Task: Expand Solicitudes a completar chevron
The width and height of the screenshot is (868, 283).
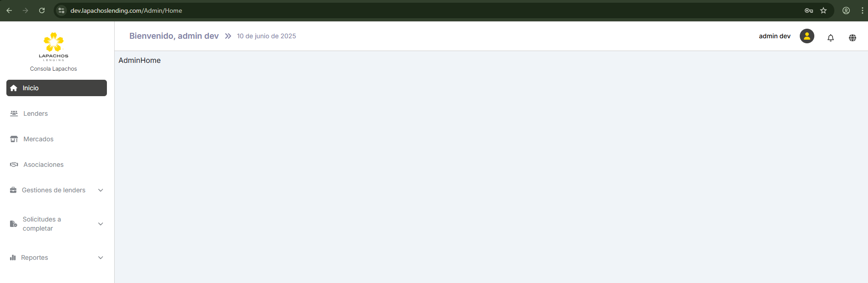Action: tap(101, 224)
